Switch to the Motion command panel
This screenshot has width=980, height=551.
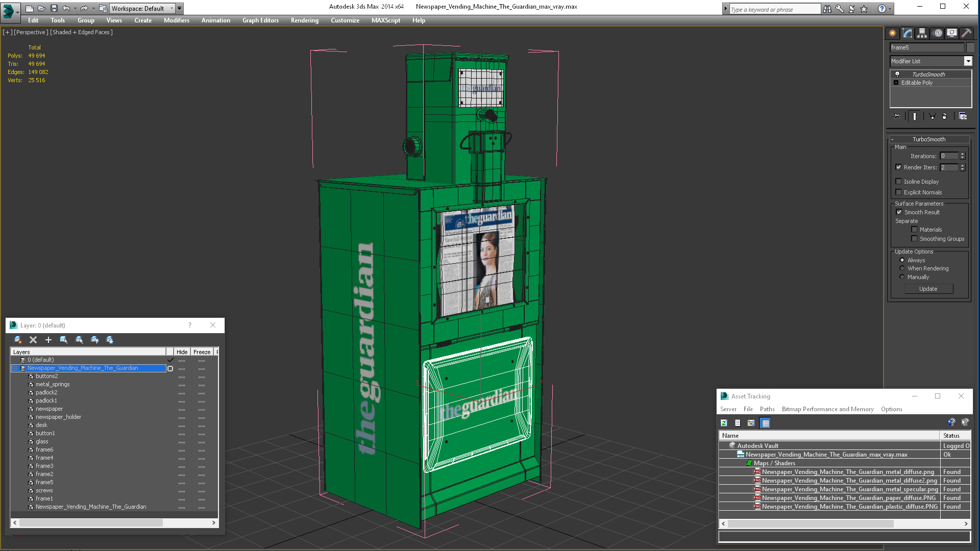pyautogui.click(x=937, y=33)
